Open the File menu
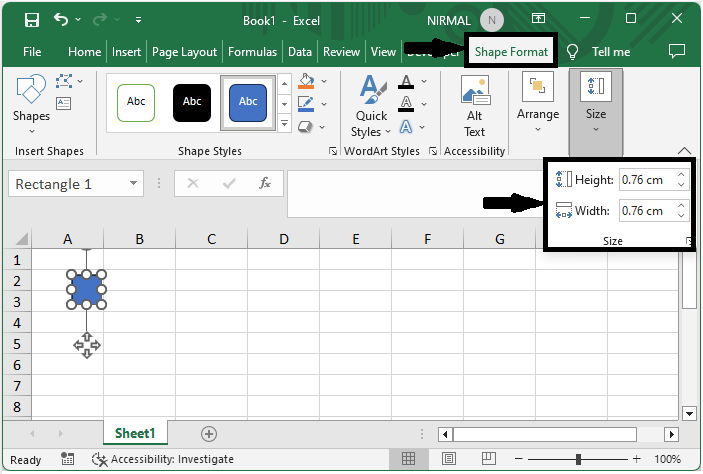 pos(32,52)
